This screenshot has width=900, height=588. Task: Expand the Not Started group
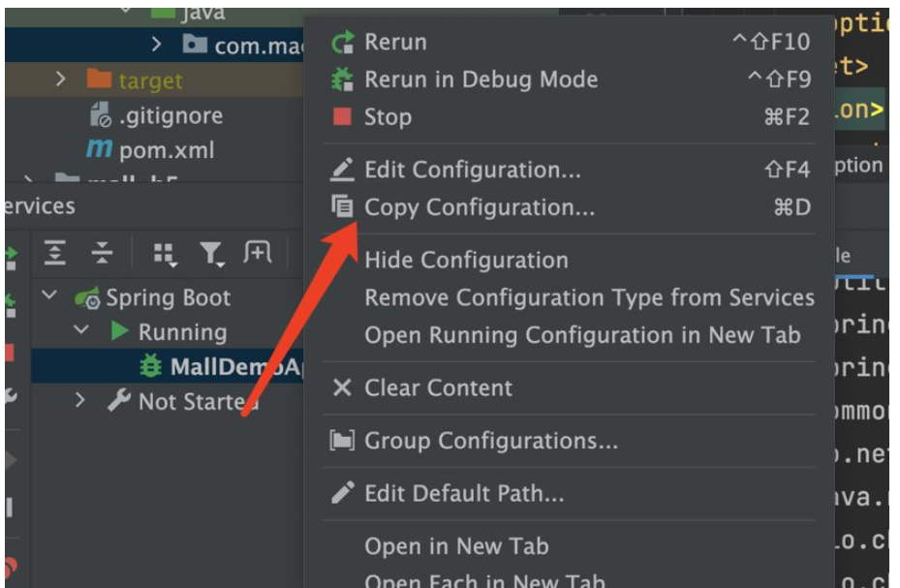pos(81,400)
